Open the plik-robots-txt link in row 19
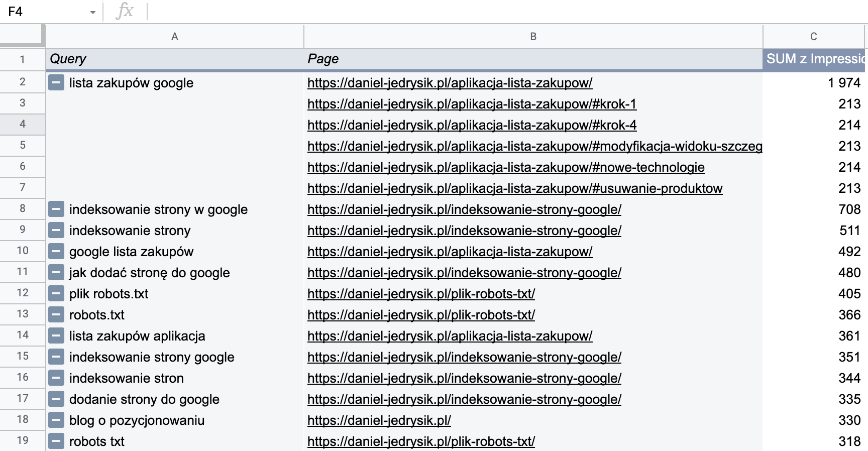The height and width of the screenshot is (451, 868). coord(421,441)
